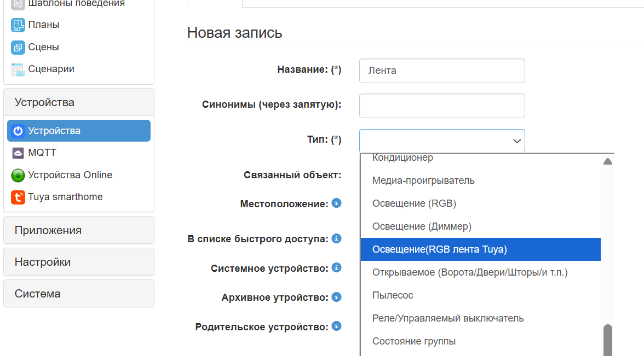The height and width of the screenshot is (356, 644).
Task: Pick Освещение (Диммер) in type list
Action: coord(422,226)
